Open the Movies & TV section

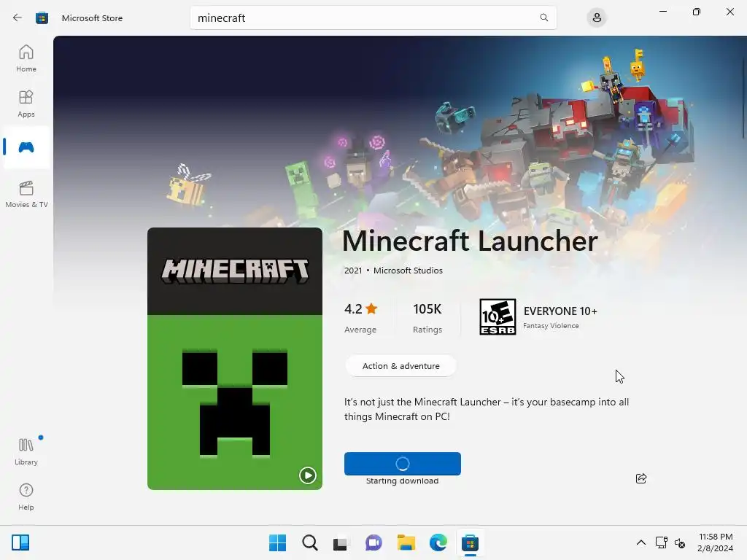(x=26, y=194)
